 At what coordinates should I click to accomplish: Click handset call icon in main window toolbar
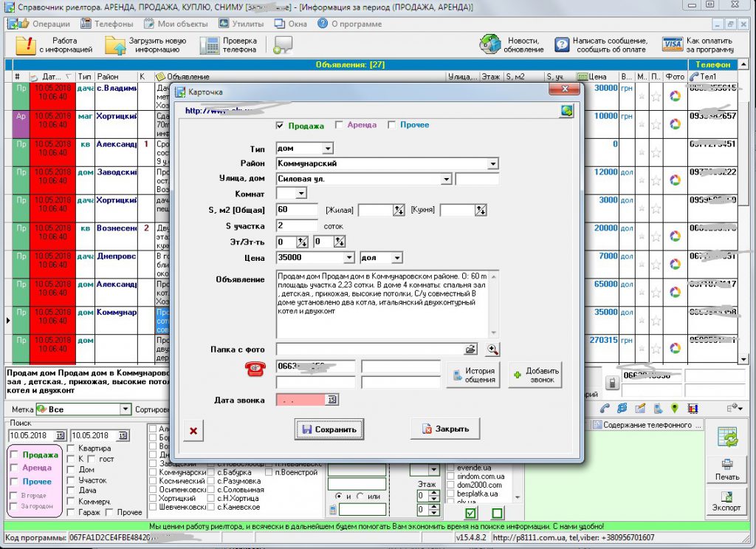coord(605,409)
